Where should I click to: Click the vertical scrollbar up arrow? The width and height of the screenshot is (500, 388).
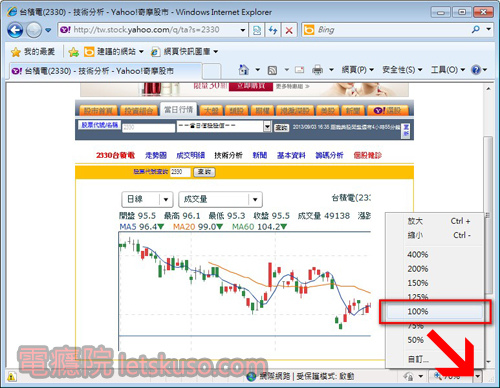click(x=488, y=89)
